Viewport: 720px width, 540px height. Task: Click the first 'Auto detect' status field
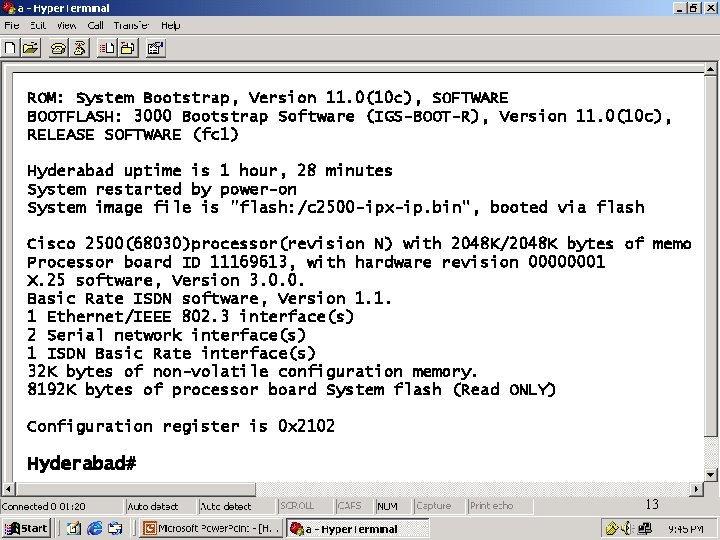tap(160, 506)
